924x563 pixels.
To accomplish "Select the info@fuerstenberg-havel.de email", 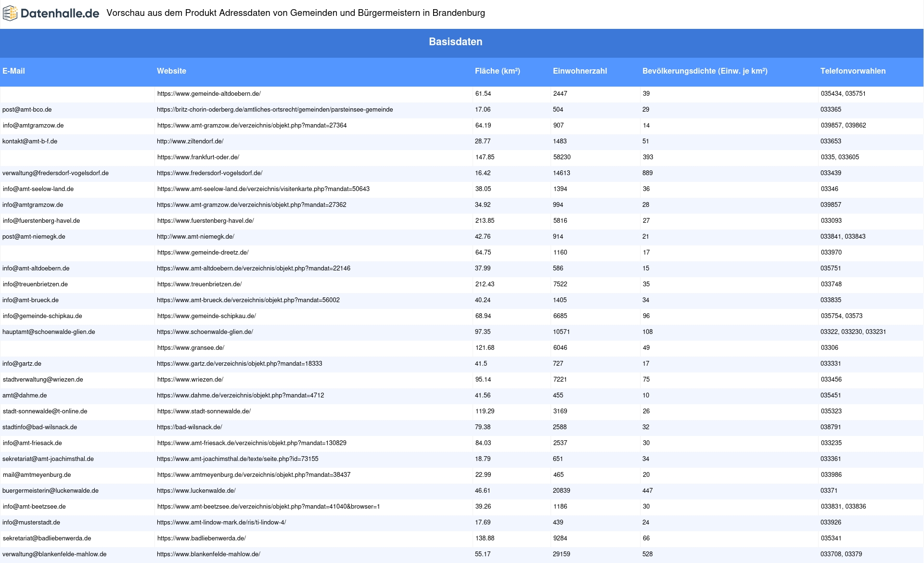I will (x=41, y=221).
